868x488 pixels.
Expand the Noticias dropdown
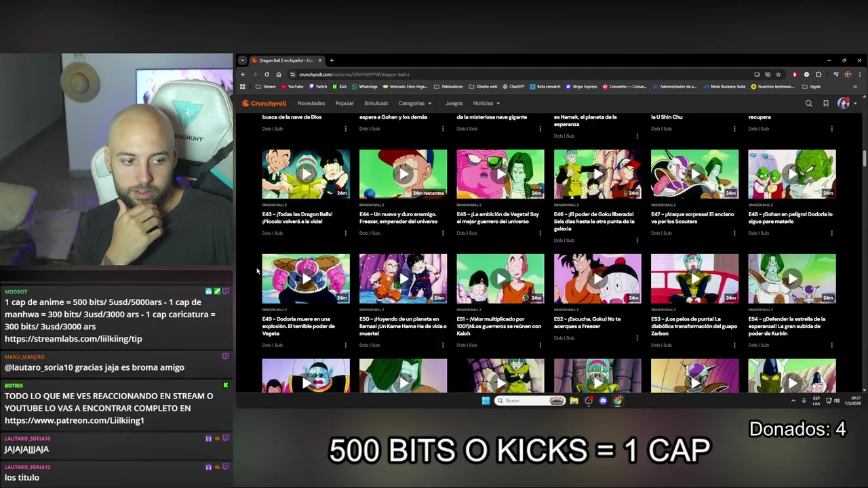tap(486, 104)
